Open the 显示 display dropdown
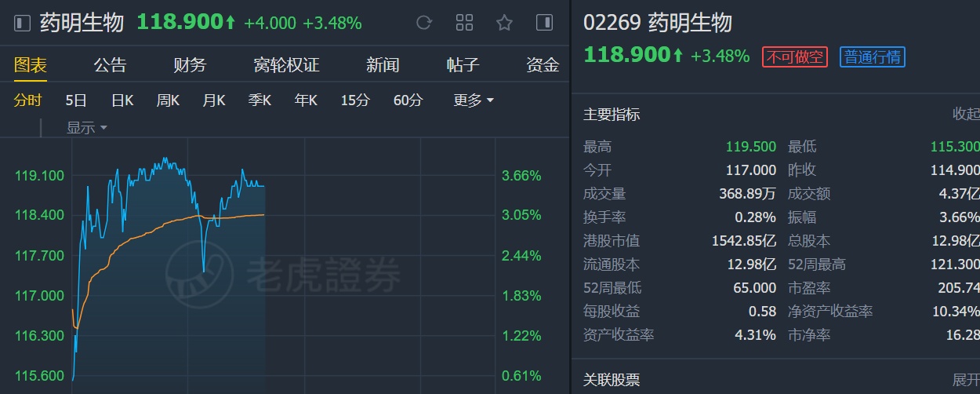Screen dimensions: 980x394 [86, 128]
